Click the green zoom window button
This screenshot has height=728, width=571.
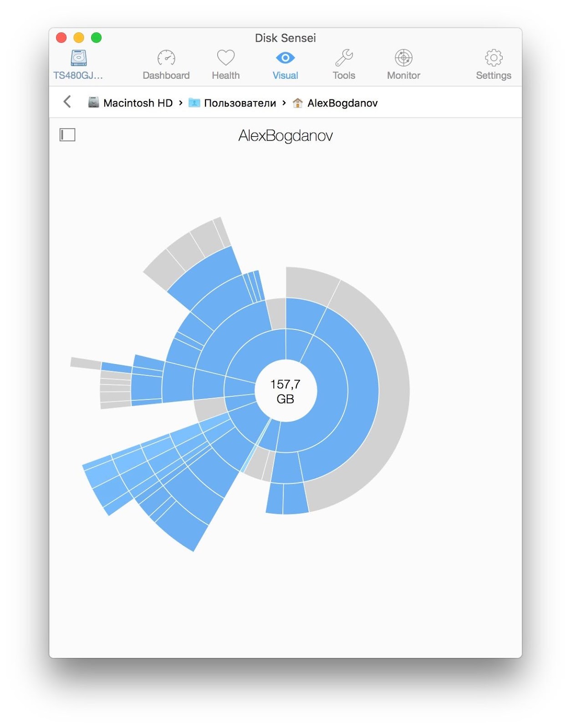coord(96,38)
